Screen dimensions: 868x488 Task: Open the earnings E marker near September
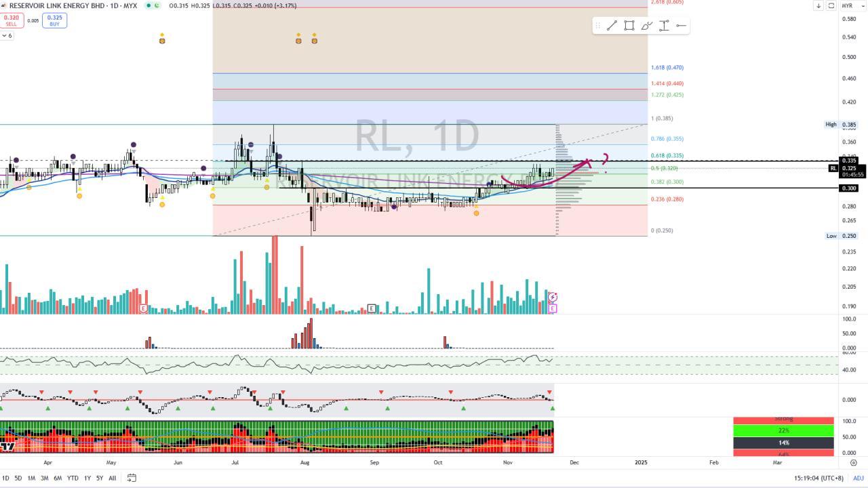click(x=372, y=308)
